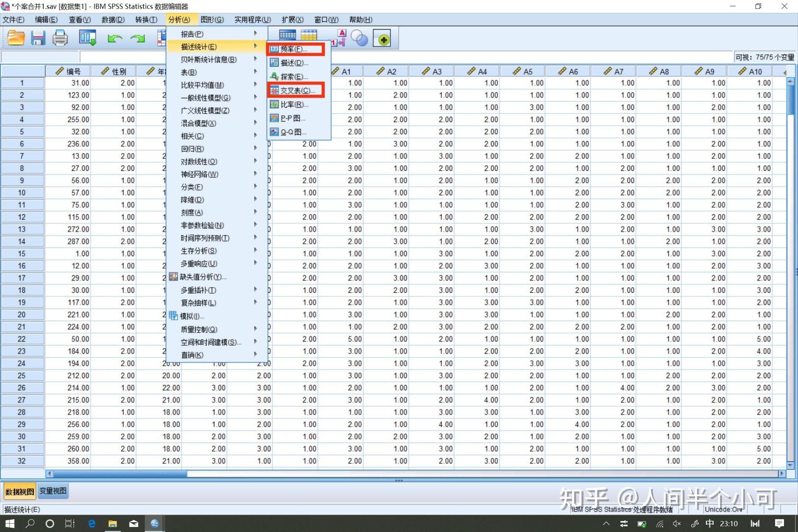Viewport: 798px width, 532px height.
Task: Expand the 贝叶斯统计信息(B) submenu
Action: click(x=217, y=60)
